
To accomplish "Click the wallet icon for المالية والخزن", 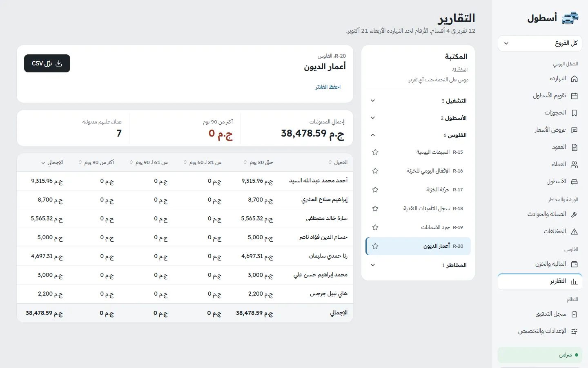I will pyautogui.click(x=574, y=264).
